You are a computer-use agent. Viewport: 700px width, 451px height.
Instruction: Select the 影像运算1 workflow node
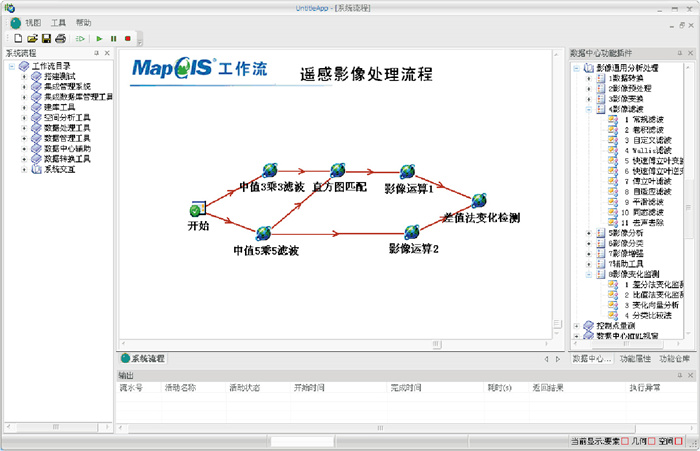coord(407,171)
